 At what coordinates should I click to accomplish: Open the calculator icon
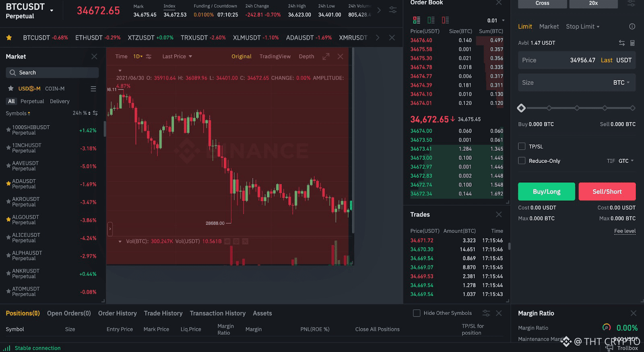point(632,43)
